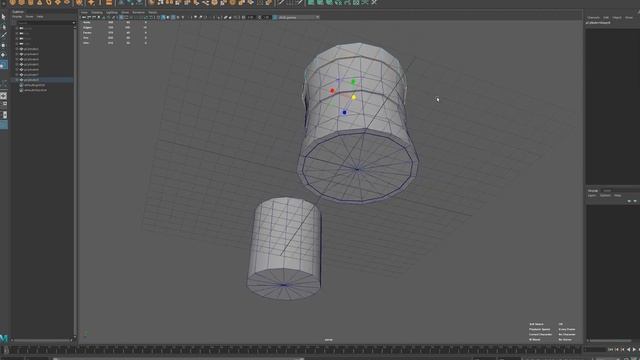The image size is (640, 360).
Task: Click Edges in the poly count HUD
Action: (87, 27)
